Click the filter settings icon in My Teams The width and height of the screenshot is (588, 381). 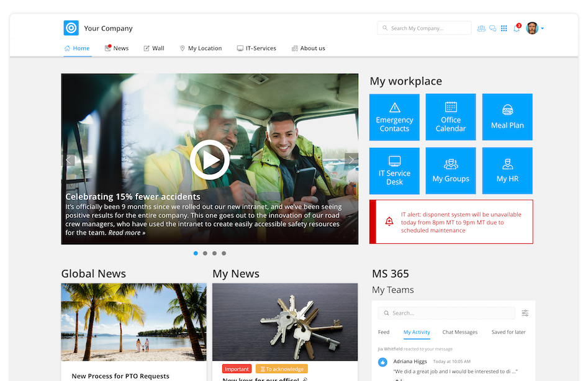525,313
